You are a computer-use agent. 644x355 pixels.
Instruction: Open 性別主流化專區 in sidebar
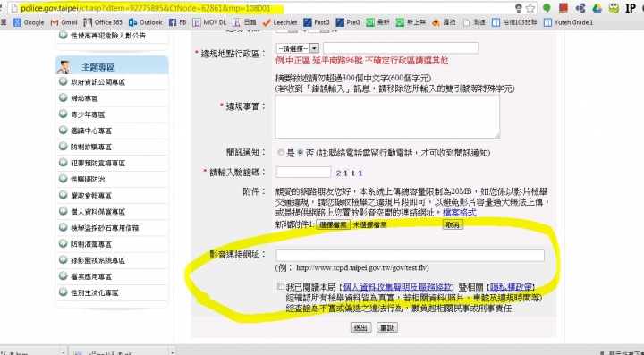click(x=95, y=293)
